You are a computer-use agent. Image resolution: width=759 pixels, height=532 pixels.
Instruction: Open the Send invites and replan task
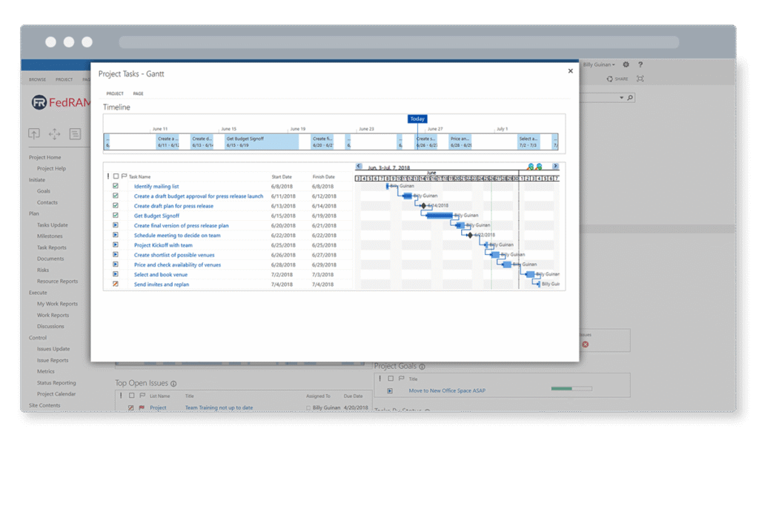click(161, 285)
